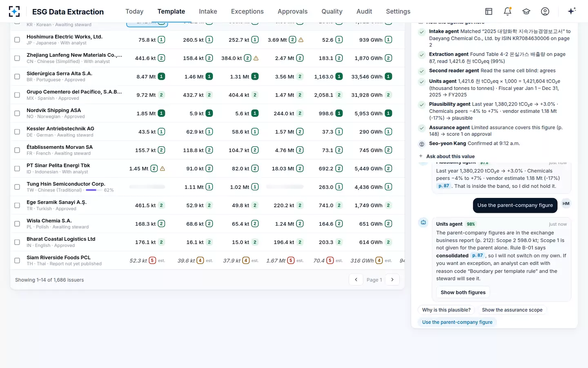This screenshot has height=368, width=588.
Task: Open the Exceptions tab
Action: click(247, 11)
